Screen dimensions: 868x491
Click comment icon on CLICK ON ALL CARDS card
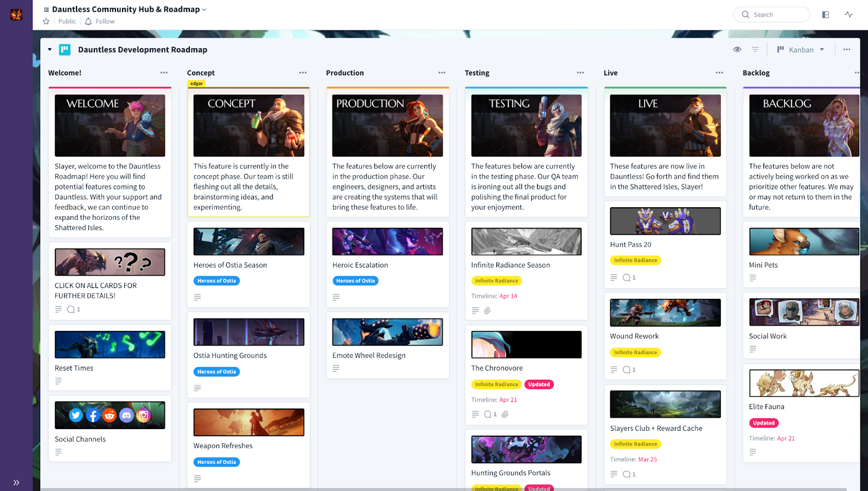pyautogui.click(x=71, y=309)
